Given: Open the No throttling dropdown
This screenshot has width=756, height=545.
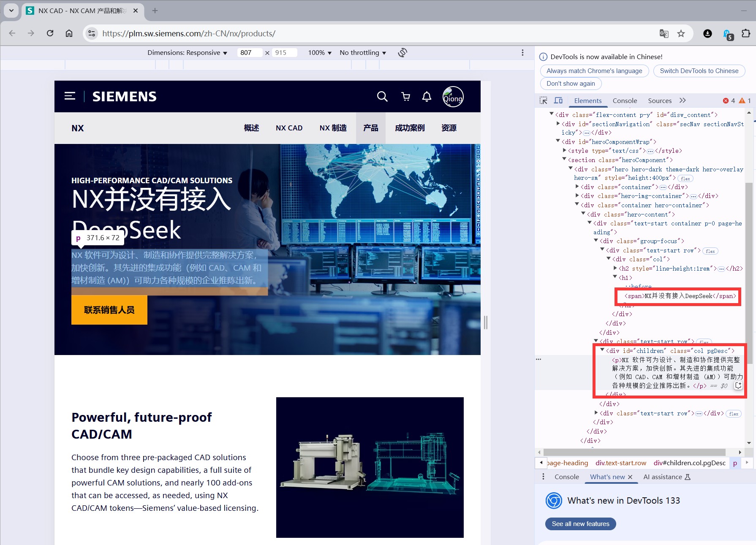Looking at the screenshot, I should click(x=363, y=53).
